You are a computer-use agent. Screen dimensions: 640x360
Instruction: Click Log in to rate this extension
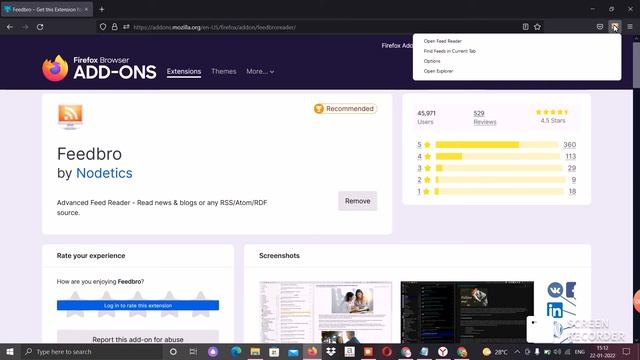[x=138, y=305]
